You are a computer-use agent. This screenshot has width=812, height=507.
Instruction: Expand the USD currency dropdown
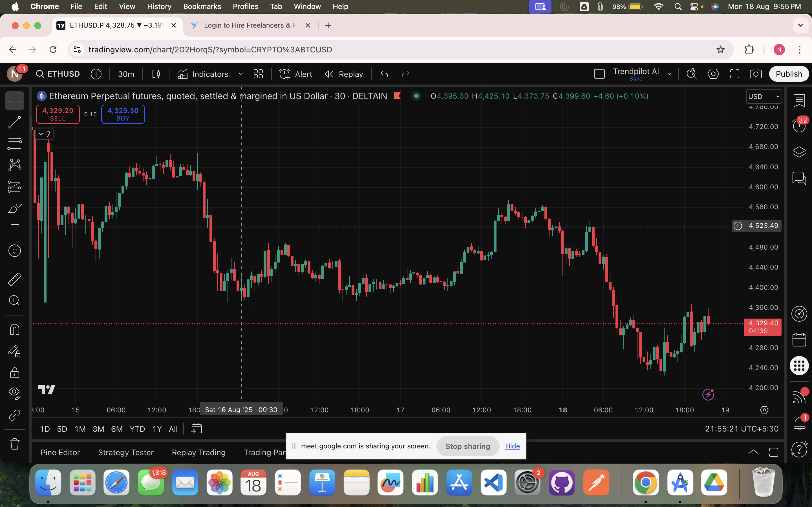(x=764, y=97)
